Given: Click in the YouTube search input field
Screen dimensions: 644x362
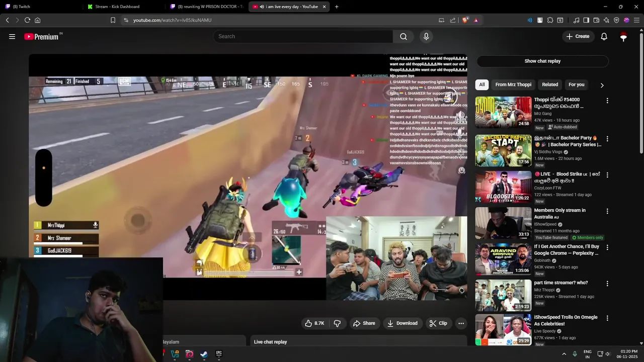Looking at the screenshot, I should [303, 36].
